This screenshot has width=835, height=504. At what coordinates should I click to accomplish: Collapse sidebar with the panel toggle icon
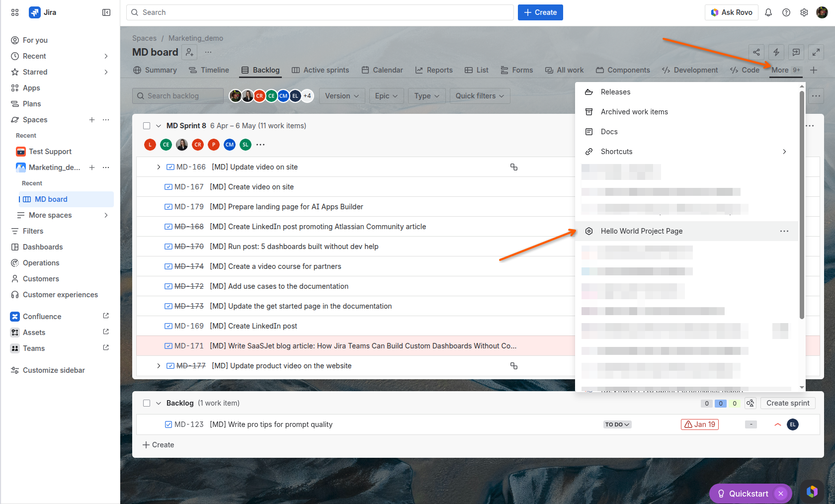[106, 12]
